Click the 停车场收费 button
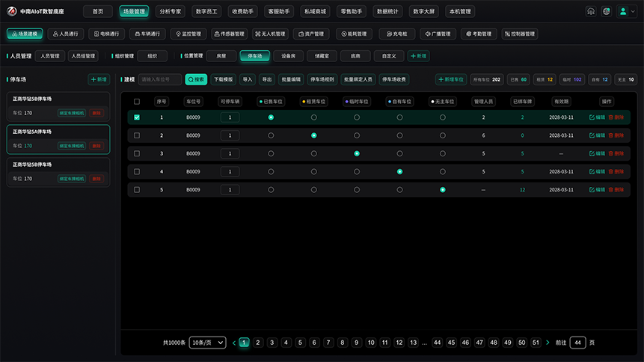Viewport: 644px width, 362px height. 394,79
